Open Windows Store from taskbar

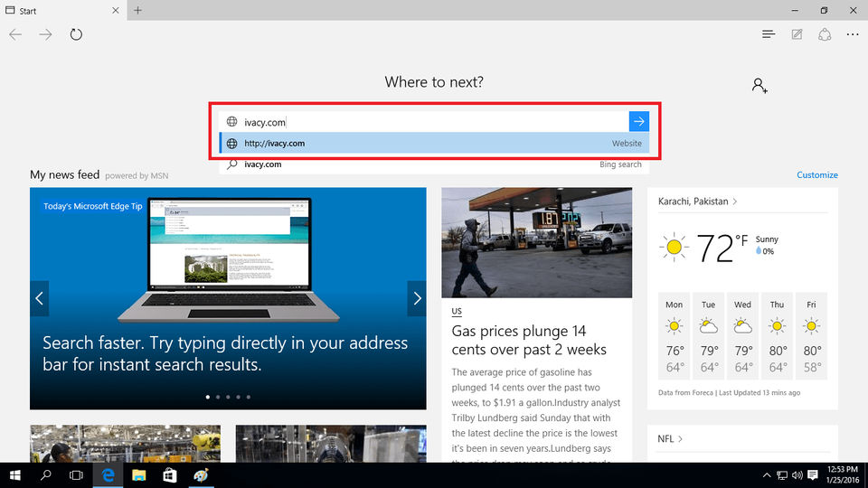(x=169, y=475)
